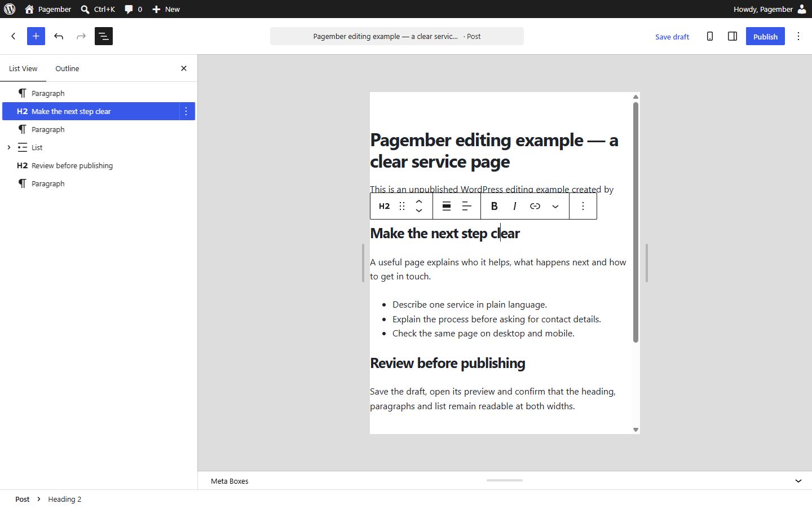Open the editor Options three-dot menu

(798, 36)
